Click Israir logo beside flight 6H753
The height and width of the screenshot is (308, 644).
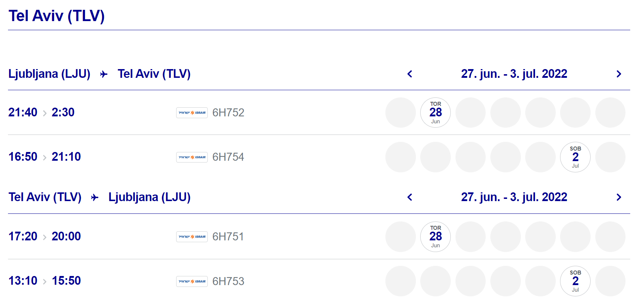coord(192,281)
